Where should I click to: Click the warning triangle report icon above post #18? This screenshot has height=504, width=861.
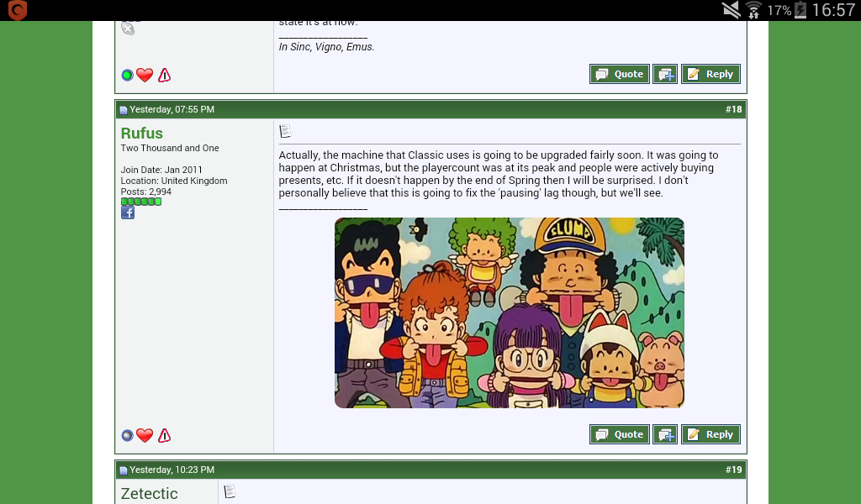click(x=165, y=75)
